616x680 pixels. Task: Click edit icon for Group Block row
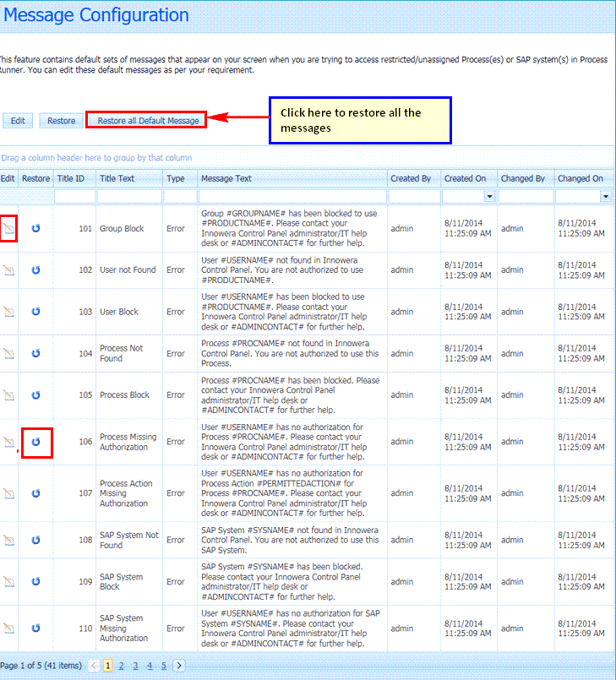coord(8,228)
